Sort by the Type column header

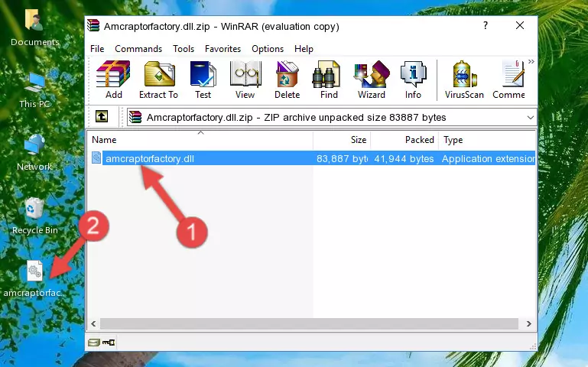(x=487, y=140)
